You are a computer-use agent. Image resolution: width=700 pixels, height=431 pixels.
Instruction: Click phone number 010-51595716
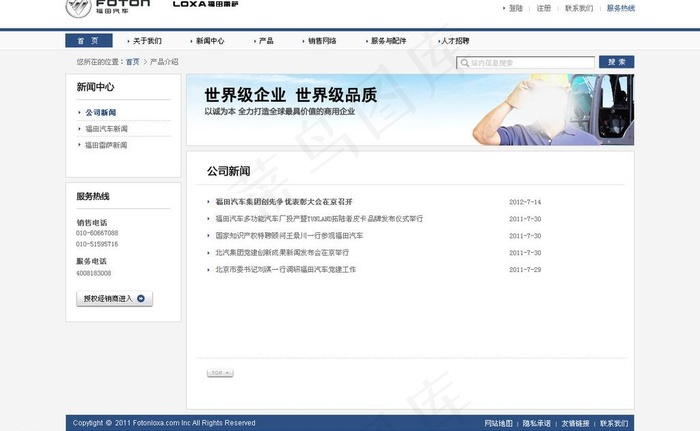97,244
